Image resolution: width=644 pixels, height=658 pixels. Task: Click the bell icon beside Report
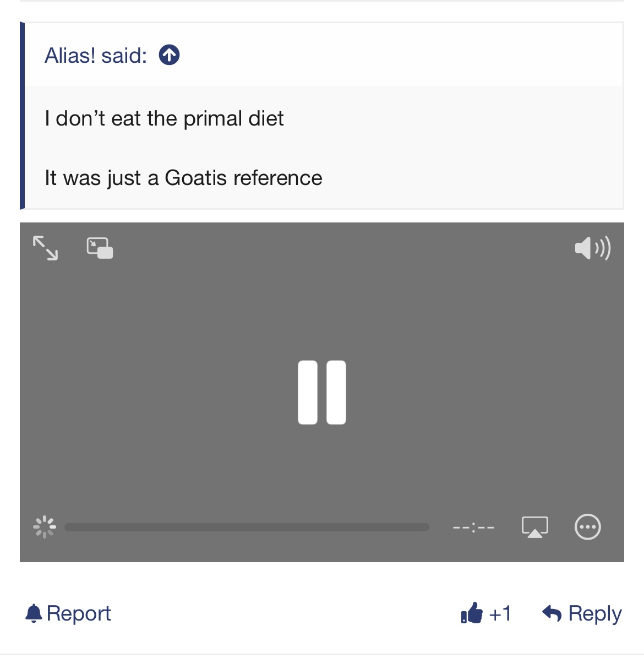(34, 613)
